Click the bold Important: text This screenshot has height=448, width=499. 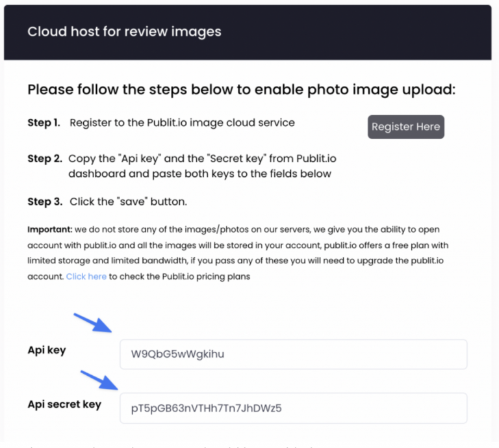coord(50,230)
